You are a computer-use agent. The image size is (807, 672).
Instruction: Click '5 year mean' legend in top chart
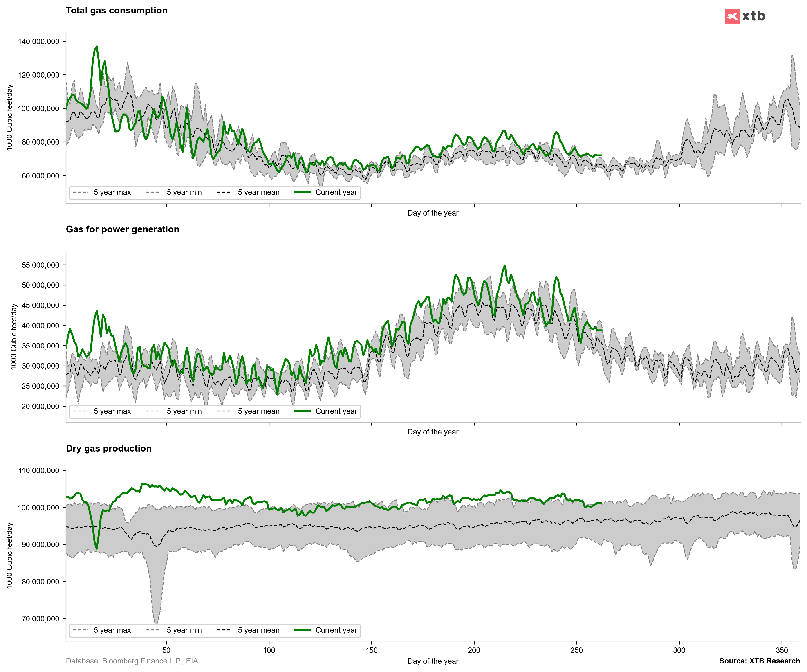pos(258,192)
